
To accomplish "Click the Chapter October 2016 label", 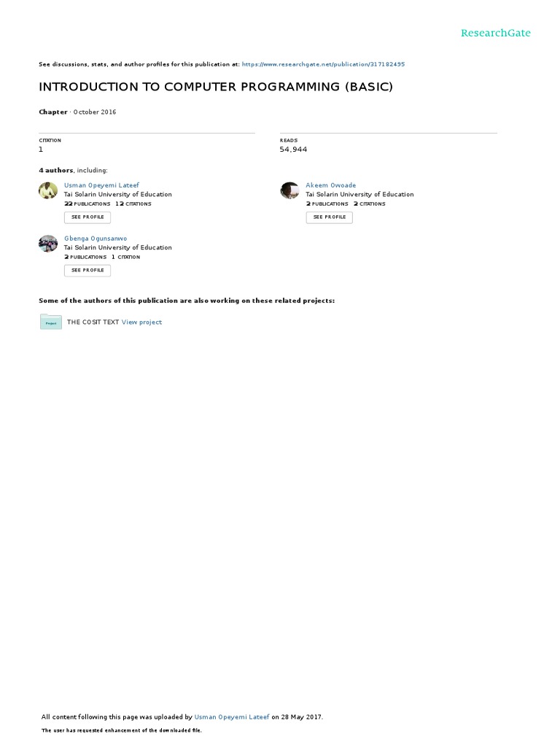I will 77,112.
